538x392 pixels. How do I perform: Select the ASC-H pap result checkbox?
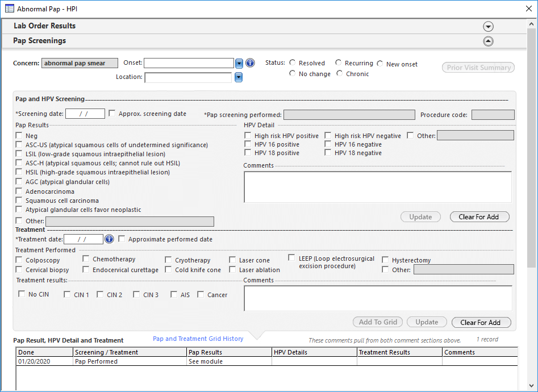coord(19,162)
